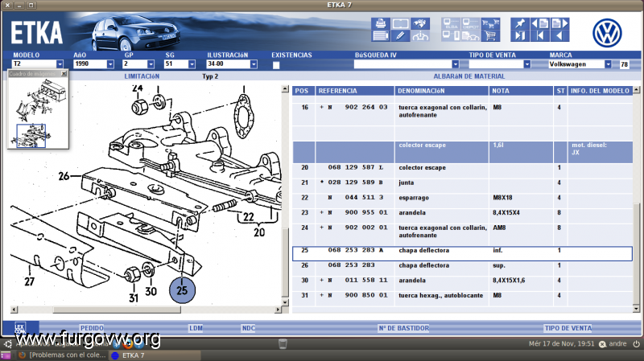Click the ELSA toolbar icon
The width and height of the screenshot is (644, 361).
click(451, 23)
